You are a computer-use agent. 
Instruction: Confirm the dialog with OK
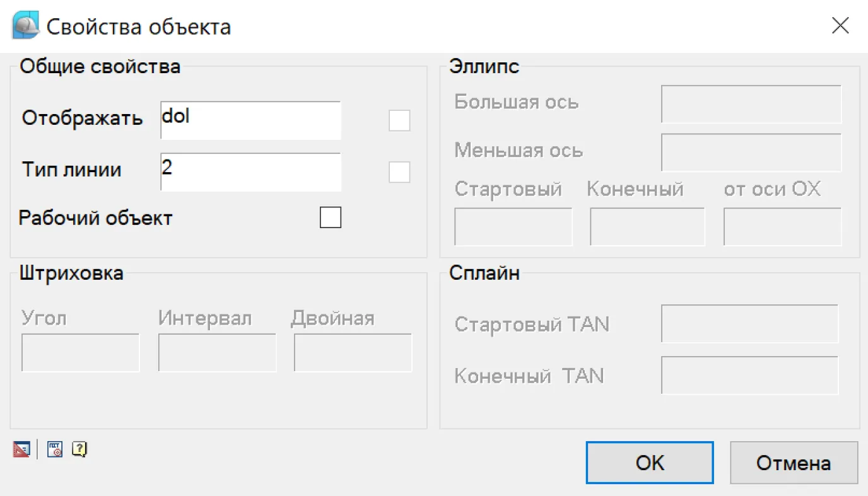pos(649,463)
